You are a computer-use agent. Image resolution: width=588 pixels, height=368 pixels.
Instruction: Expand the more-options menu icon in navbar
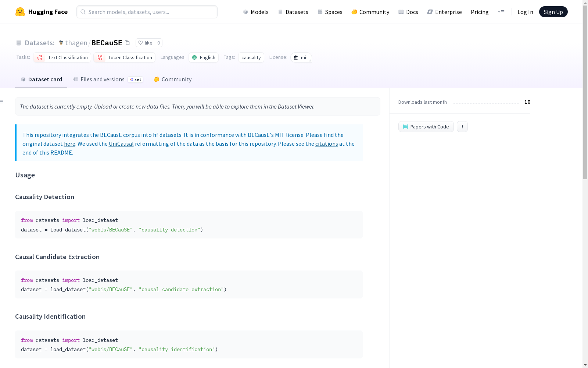pos(501,12)
